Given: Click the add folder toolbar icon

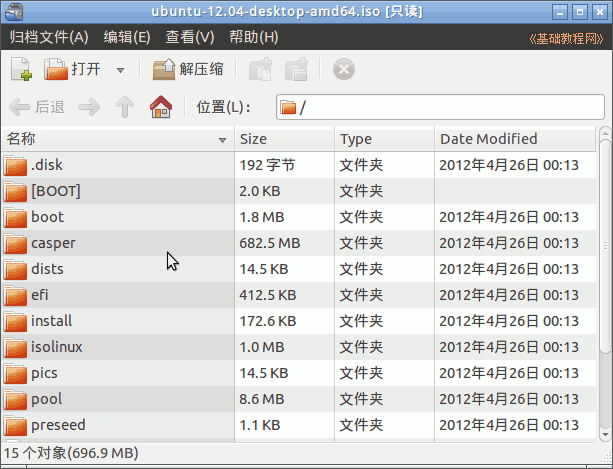Looking at the screenshot, I should tap(296, 69).
